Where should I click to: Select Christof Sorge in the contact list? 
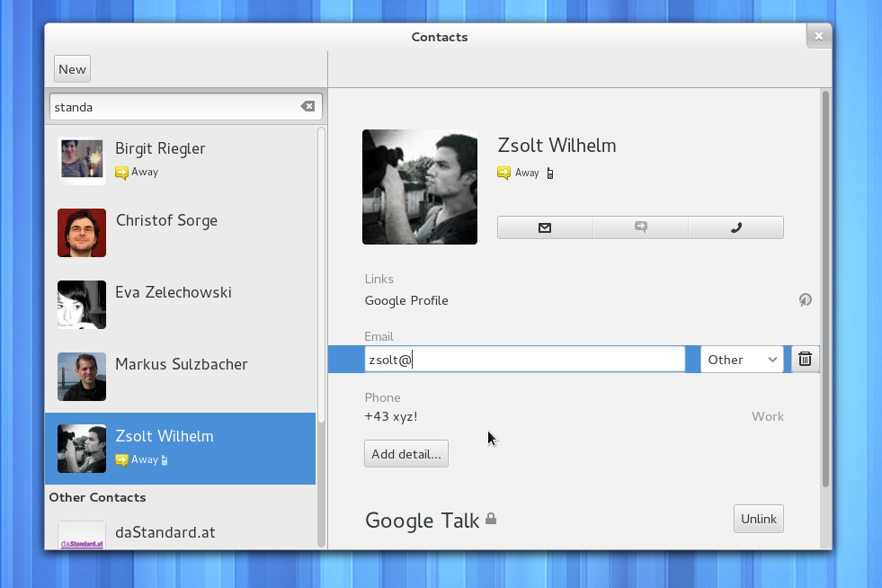pyautogui.click(x=181, y=232)
